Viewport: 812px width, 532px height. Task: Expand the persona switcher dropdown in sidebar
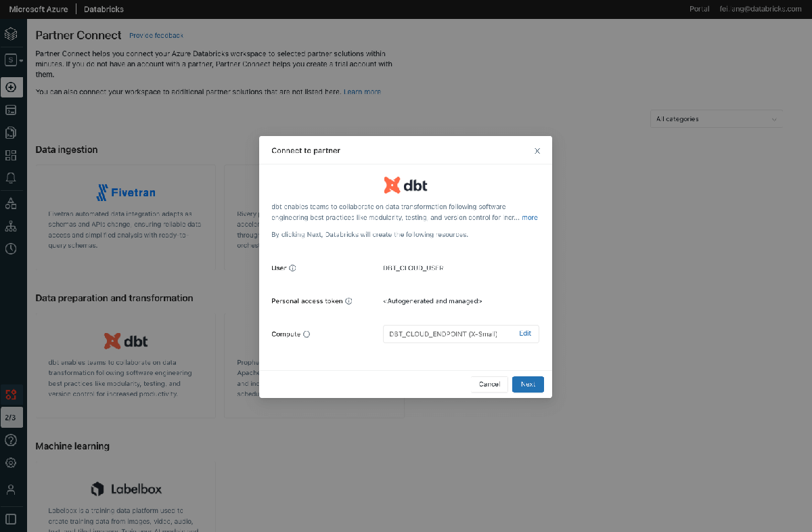point(12,60)
